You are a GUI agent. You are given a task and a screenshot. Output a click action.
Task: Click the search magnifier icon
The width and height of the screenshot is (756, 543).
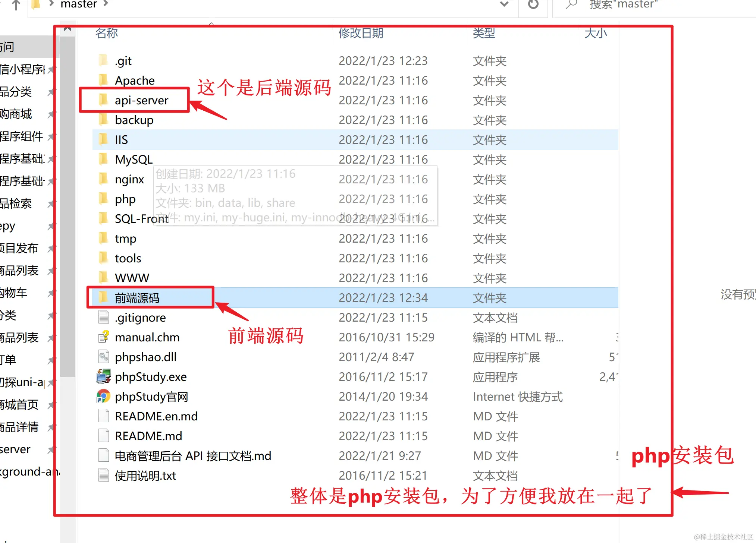coord(571,4)
